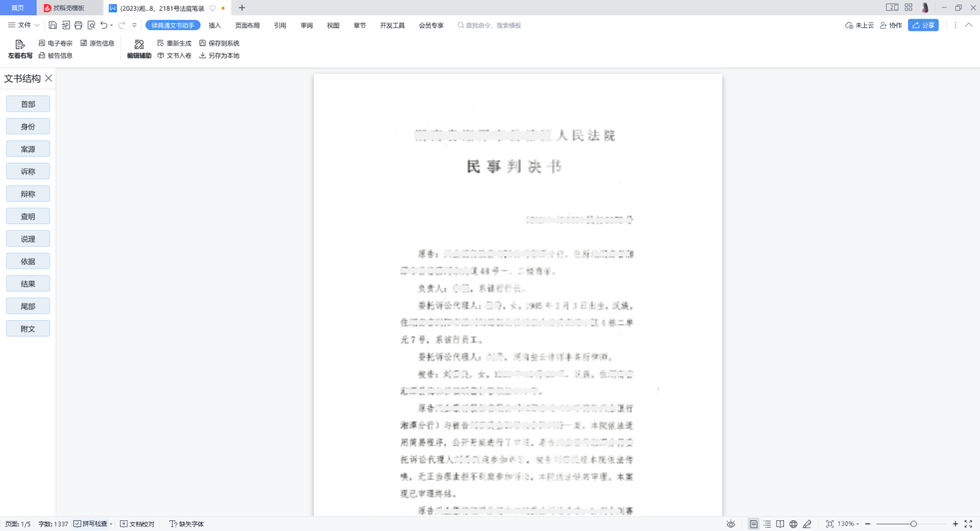The image size is (980, 531).
Task: Switch to the 审阅 tab
Action: click(307, 25)
